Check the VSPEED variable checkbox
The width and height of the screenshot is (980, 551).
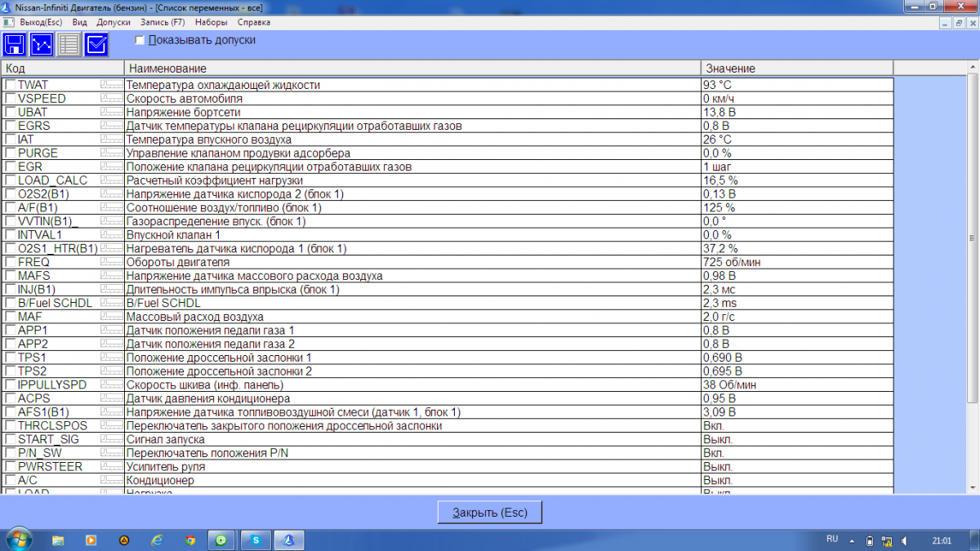(x=10, y=98)
